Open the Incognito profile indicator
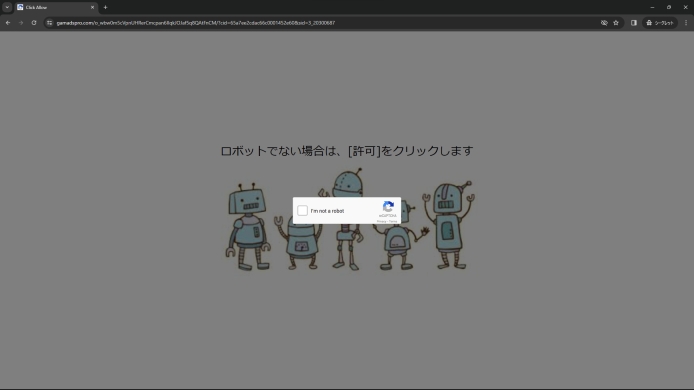This screenshot has height=390, width=694. pyautogui.click(x=659, y=23)
